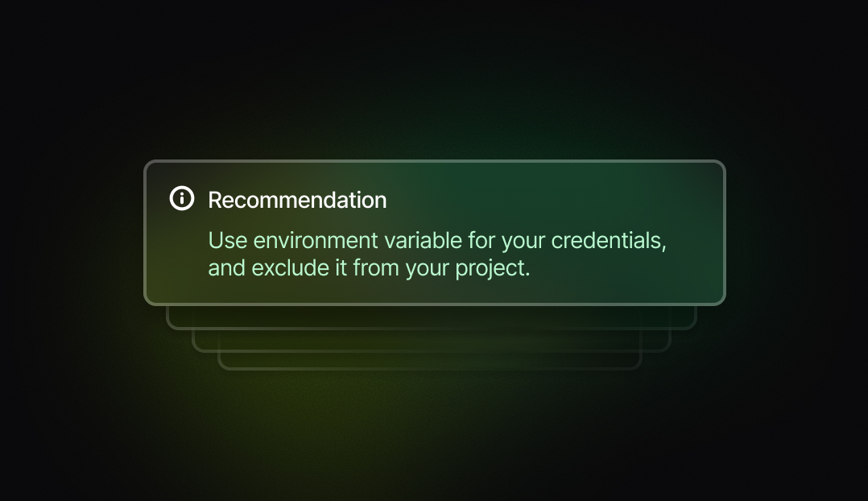Select the first stacked card behind the recommendation
The image size is (868, 501).
click(432, 318)
